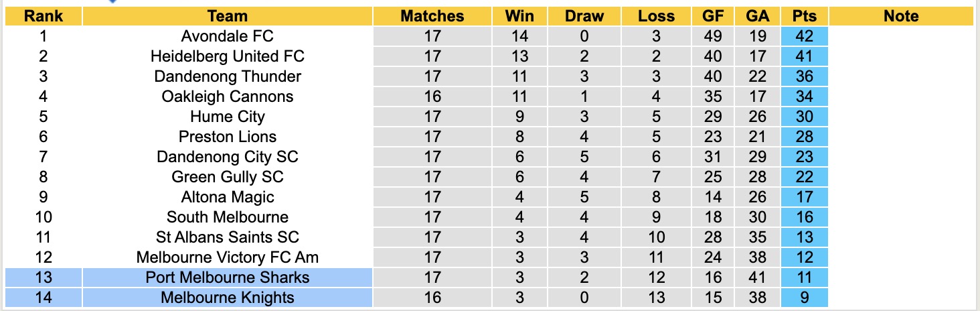The height and width of the screenshot is (311, 980).
Task: Click the Melbourne Victory FC Am row name
Action: [227, 257]
